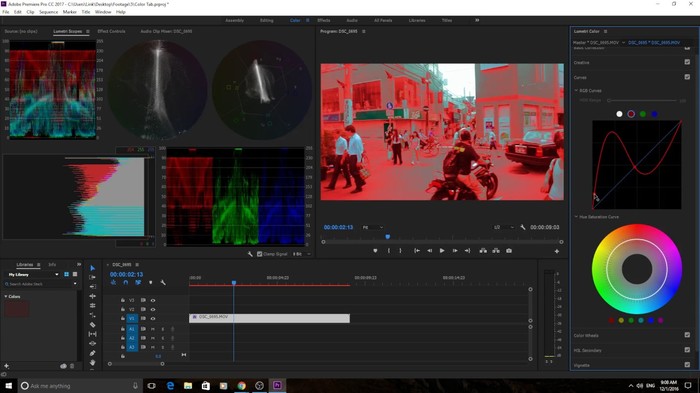The height and width of the screenshot is (393, 700).
Task: Switch Libraries to list view
Action: coord(75,274)
